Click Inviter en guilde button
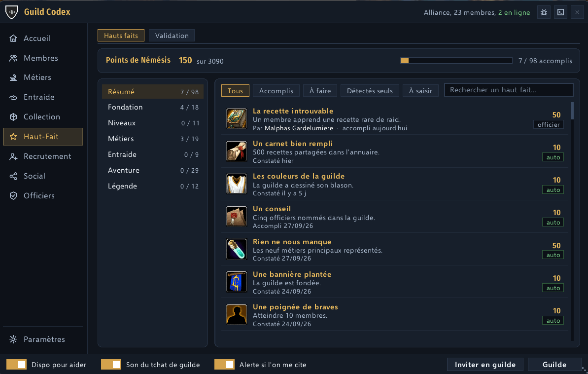Image resolution: width=588 pixels, height=374 pixels. [x=485, y=365]
